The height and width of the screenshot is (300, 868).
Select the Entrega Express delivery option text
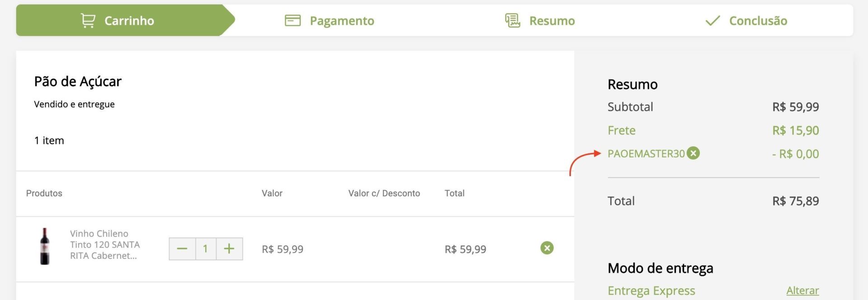pyautogui.click(x=651, y=290)
